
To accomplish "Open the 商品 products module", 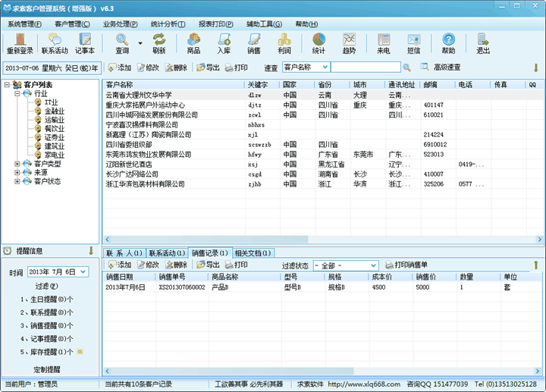I will (x=193, y=43).
